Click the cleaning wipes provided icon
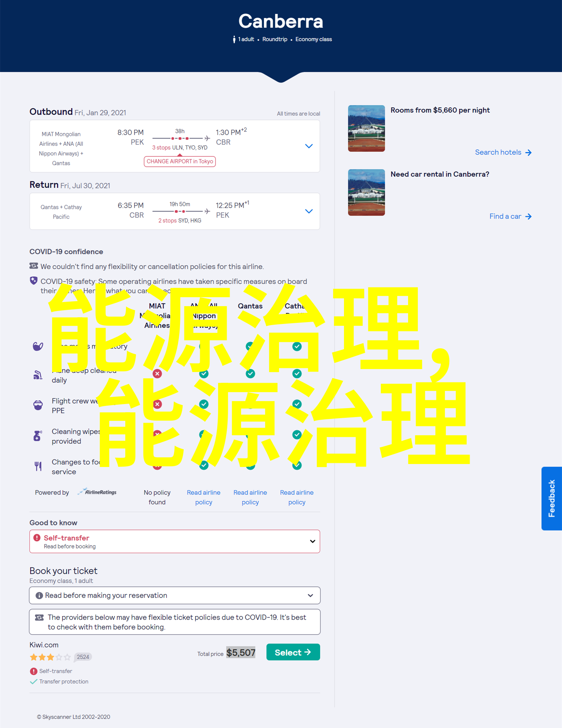 pos(38,436)
